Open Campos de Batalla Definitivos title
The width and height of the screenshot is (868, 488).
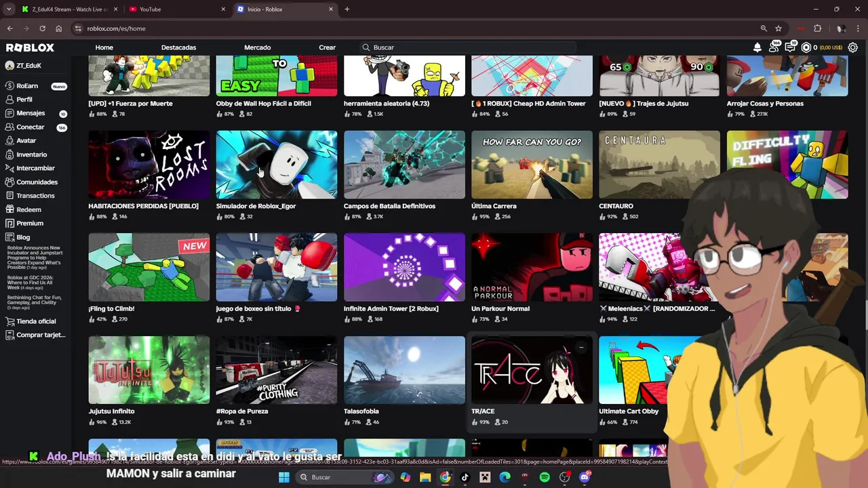click(x=389, y=206)
